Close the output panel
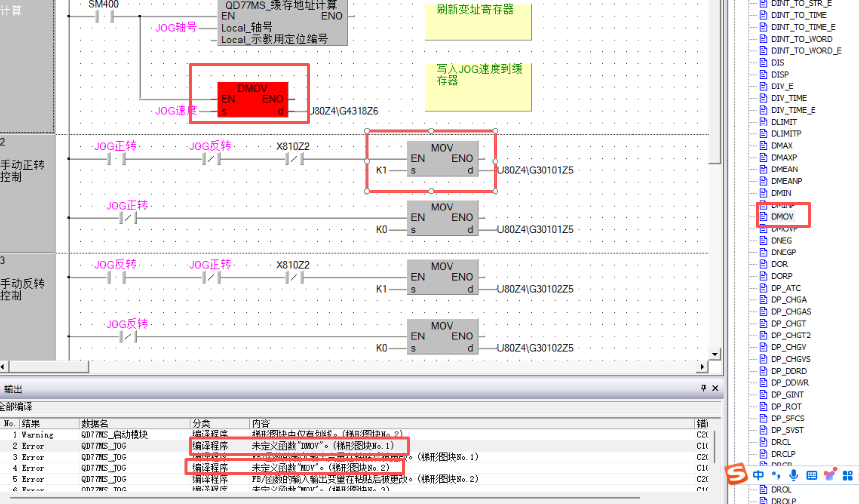859x504 pixels. [715, 388]
